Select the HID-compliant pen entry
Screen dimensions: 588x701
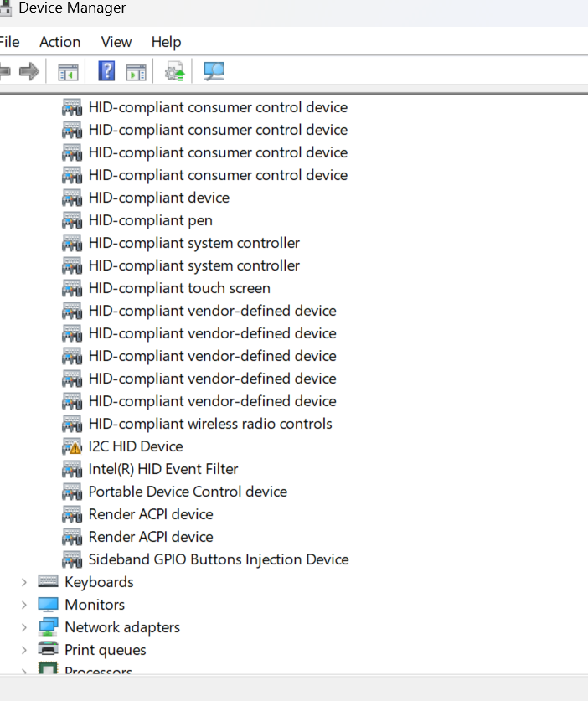150,219
